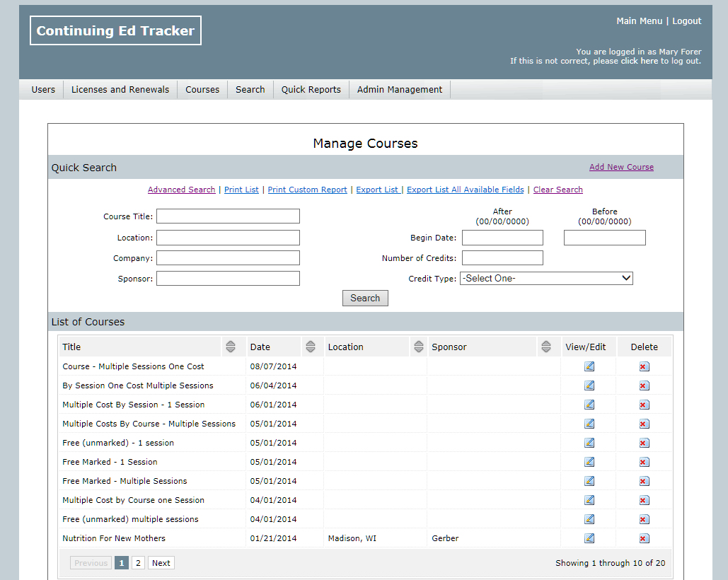Image resolution: width=728 pixels, height=580 pixels.
Task: Delete the Nutrition For New Mothers course
Action: [644, 538]
